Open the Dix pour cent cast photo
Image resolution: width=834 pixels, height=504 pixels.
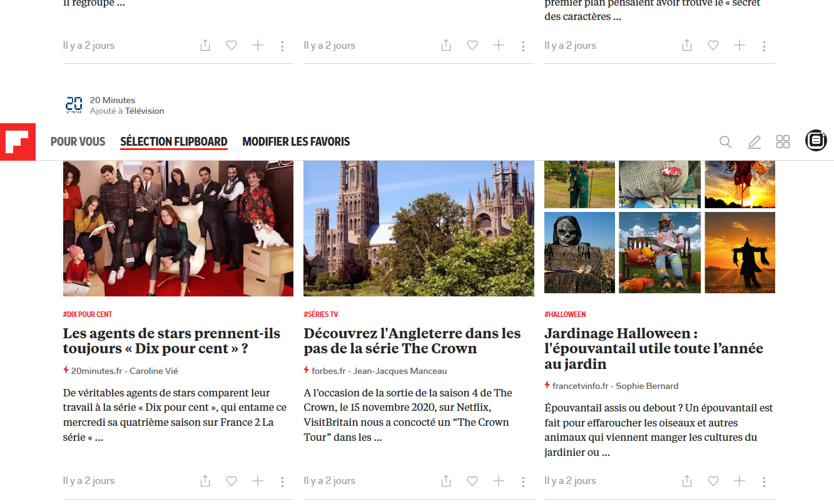tap(178, 228)
